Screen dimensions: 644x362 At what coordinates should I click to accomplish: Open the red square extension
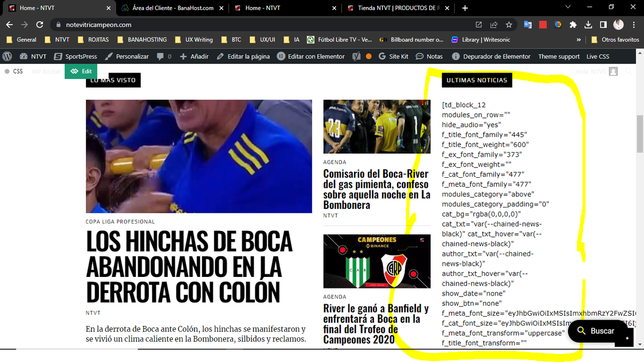pos(543,25)
